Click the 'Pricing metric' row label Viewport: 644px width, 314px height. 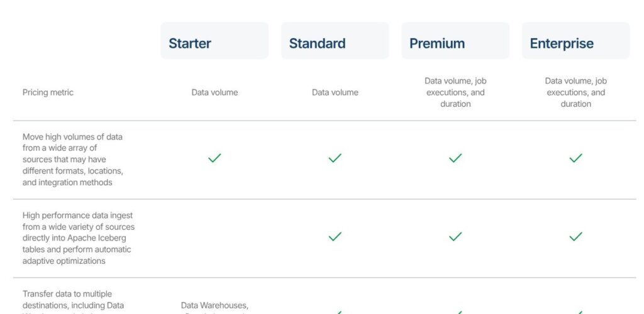(x=48, y=92)
